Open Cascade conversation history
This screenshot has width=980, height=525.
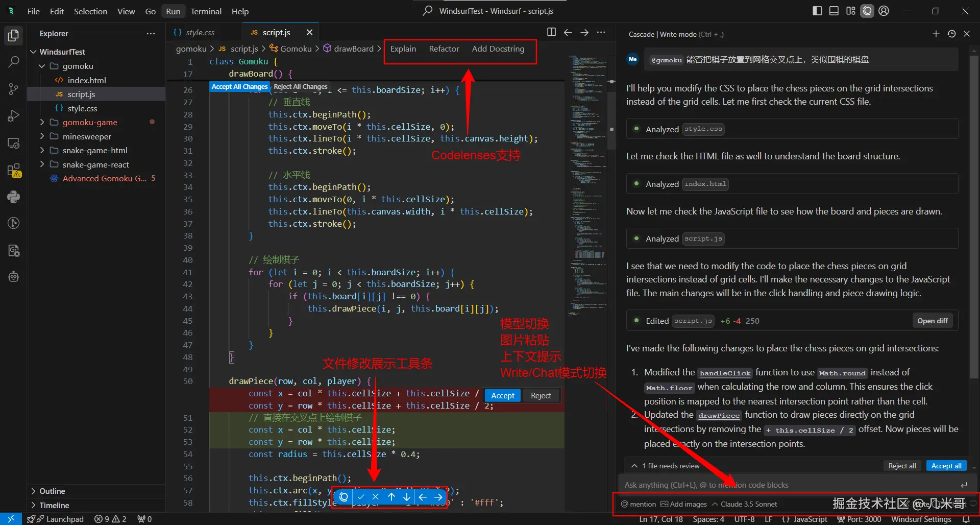951,34
